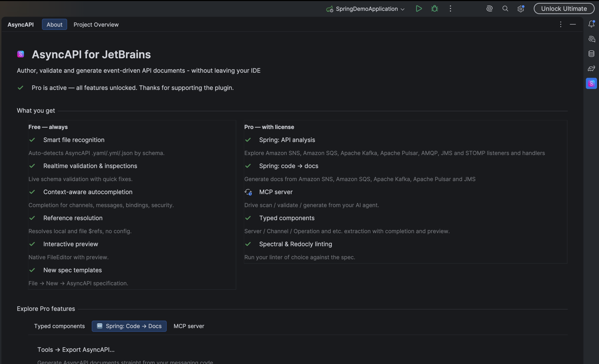Open Search Everywhere magnifier icon

505,8
